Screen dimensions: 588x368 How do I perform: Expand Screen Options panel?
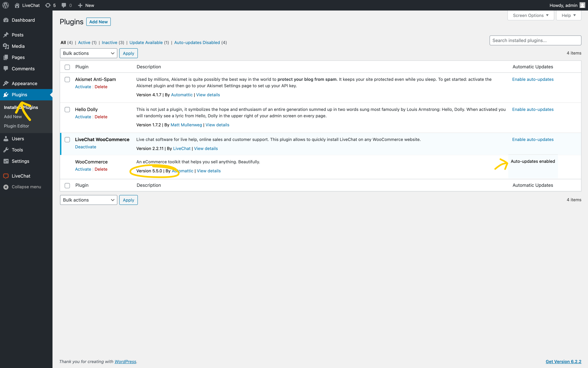[x=531, y=15]
